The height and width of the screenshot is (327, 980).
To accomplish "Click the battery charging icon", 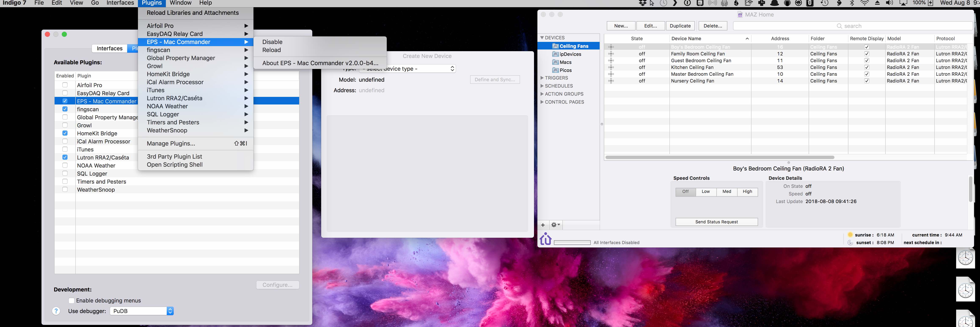I will point(930,3).
